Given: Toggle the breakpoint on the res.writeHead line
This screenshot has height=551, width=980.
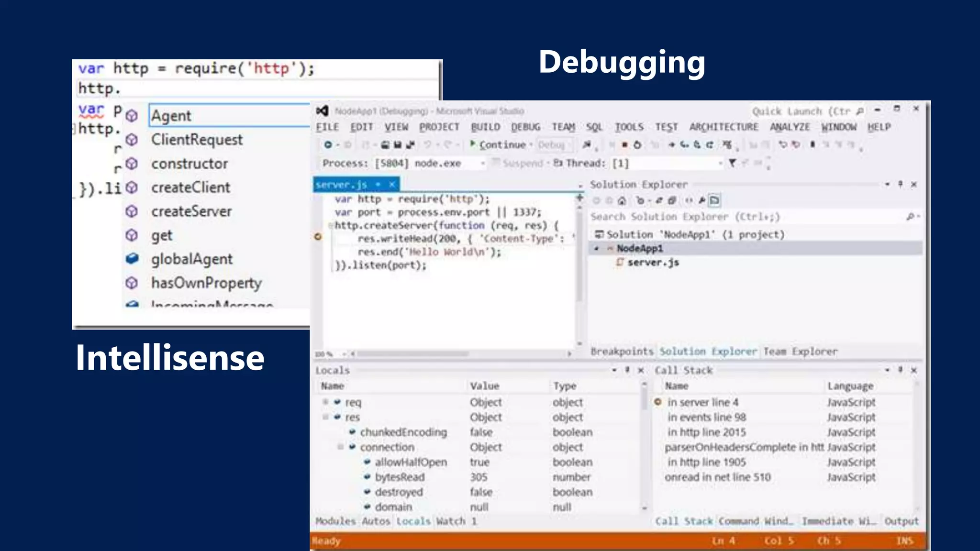Looking at the screenshot, I should 318,237.
